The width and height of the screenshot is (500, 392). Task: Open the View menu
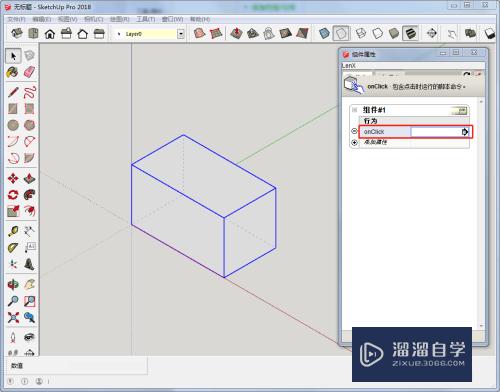(x=67, y=19)
